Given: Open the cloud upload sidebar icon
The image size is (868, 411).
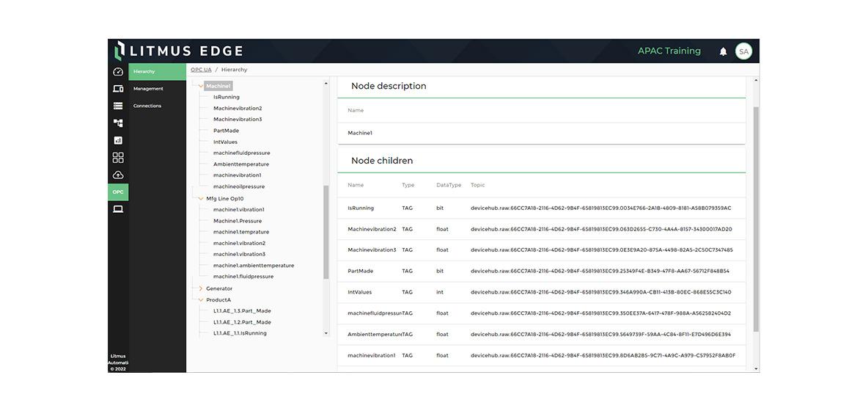Looking at the screenshot, I should (x=118, y=175).
